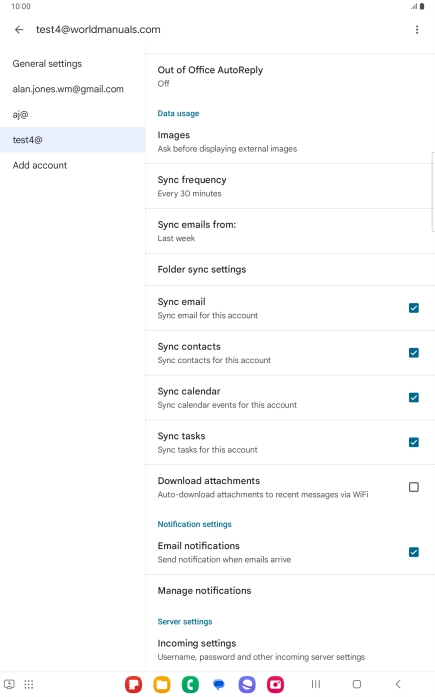Open the green phone app in the dock
435x697 pixels.
click(x=190, y=684)
